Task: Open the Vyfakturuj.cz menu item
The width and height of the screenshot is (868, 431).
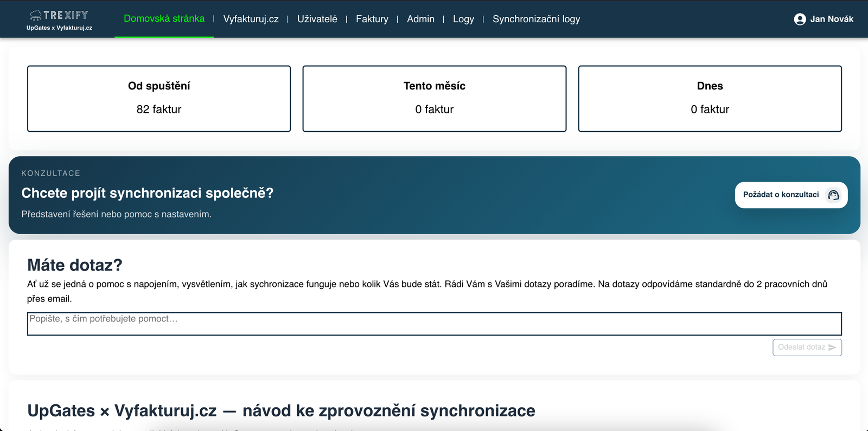Action: (x=251, y=19)
